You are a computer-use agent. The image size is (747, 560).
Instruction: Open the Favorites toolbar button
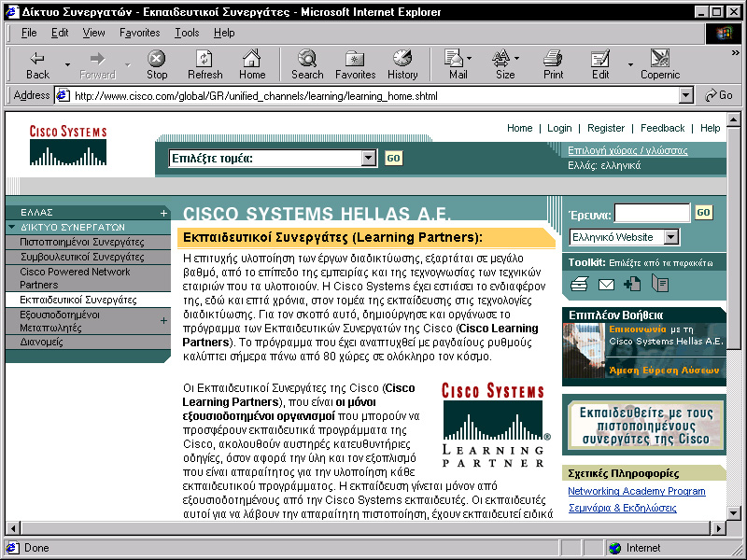click(x=356, y=65)
